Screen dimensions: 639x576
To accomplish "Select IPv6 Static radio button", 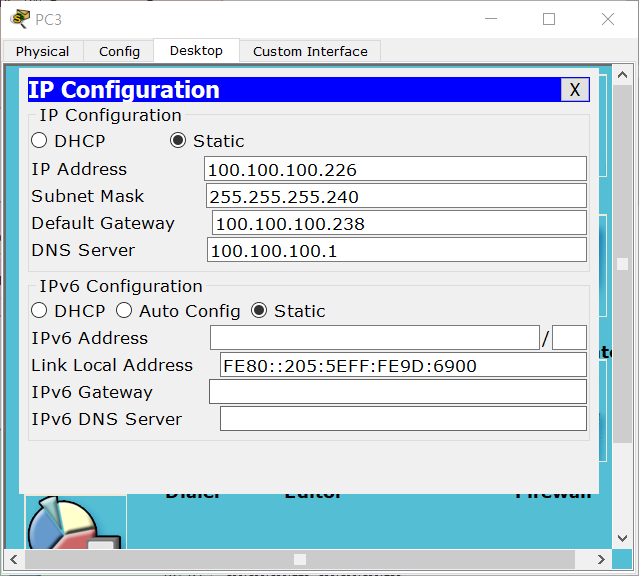I will click(259, 311).
